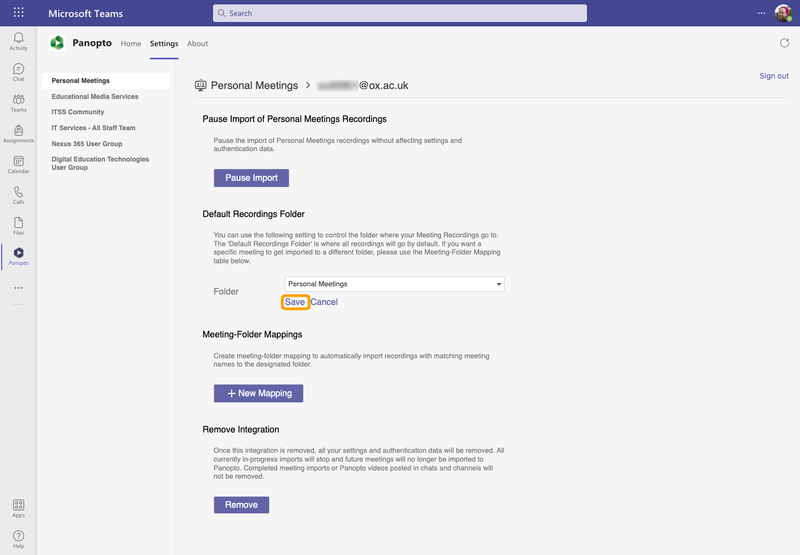Open the Calendar icon

[x=18, y=165]
